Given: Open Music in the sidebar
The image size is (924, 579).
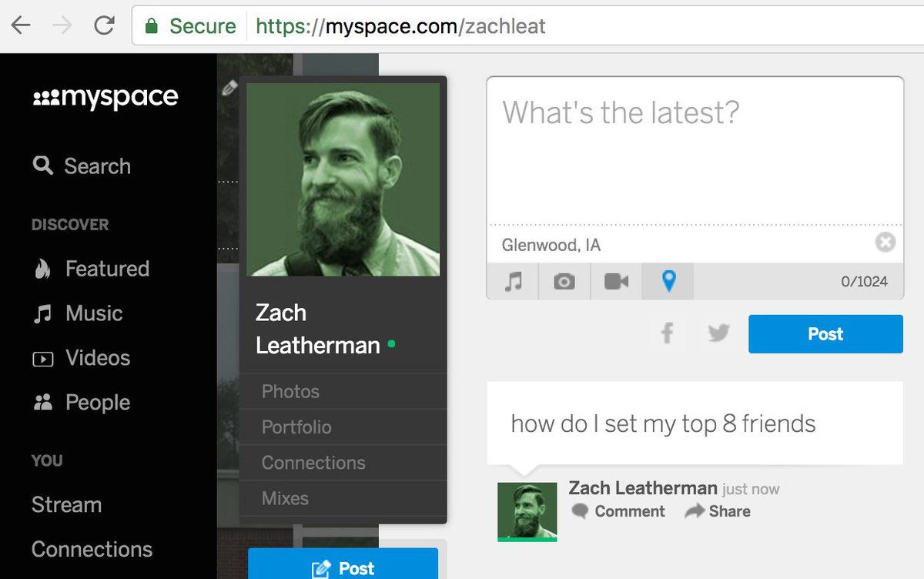Looking at the screenshot, I should (77, 313).
